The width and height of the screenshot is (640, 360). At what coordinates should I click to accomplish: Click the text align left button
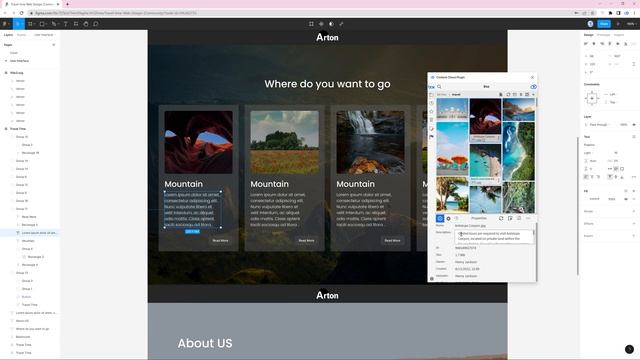pyautogui.click(x=586, y=177)
